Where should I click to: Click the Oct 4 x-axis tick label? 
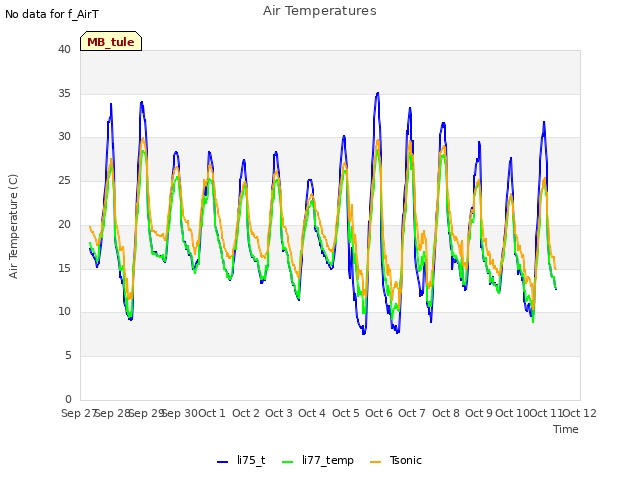312,413
